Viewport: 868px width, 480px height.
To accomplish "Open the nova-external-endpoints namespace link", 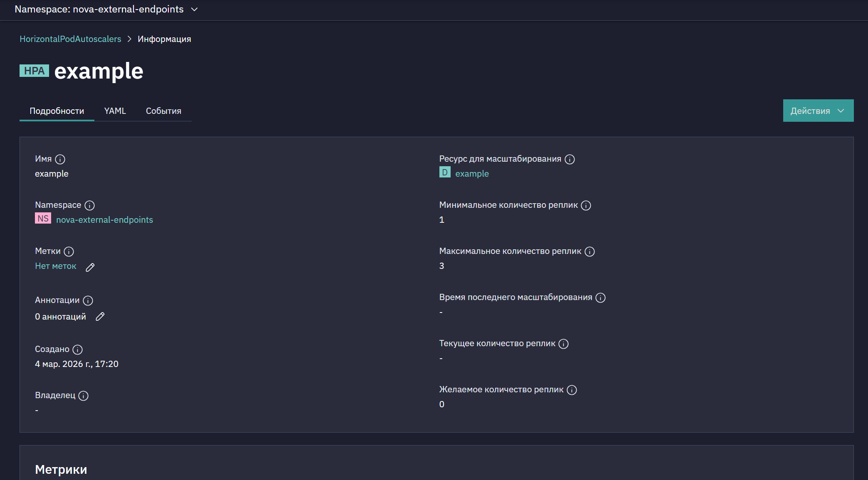I will (x=105, y=220).
